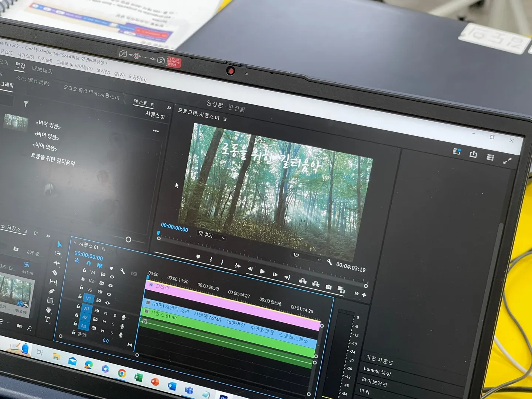This screenshot has height=399, width=532.
Task: Toggle the timeline captions CC button
Action: 134,274
